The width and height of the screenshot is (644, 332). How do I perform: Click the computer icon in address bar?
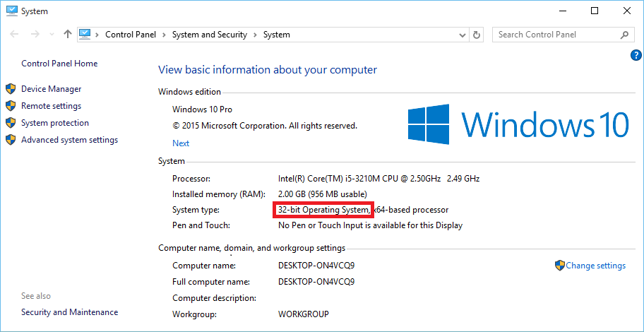point(85,34)
